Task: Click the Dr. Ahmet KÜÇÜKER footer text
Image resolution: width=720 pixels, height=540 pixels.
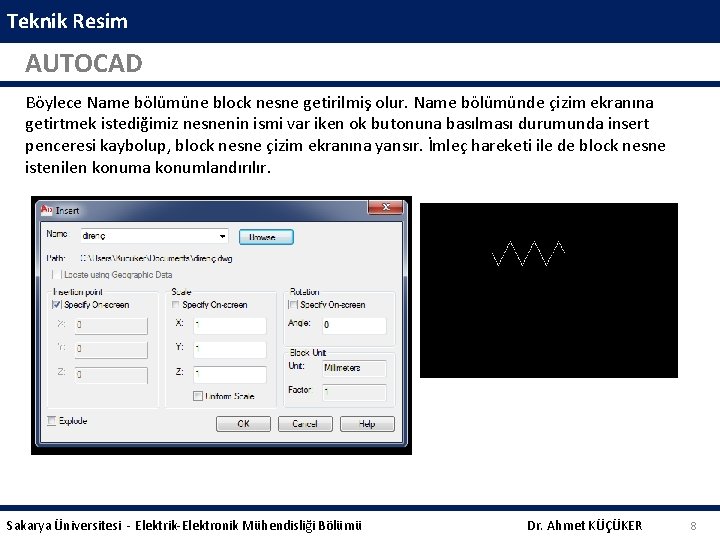Action: point(585,526)
